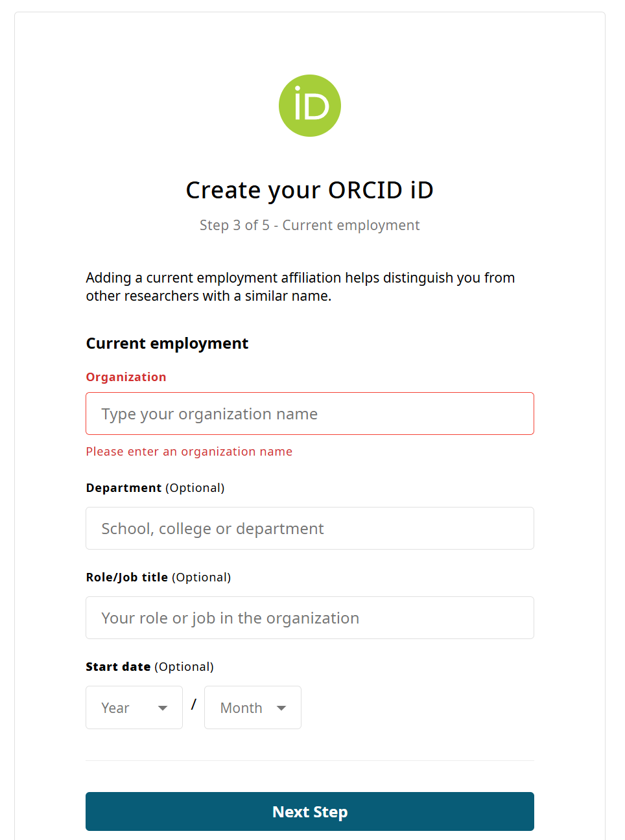Click the slash separator between Year and Month
The image size is (625, 840).
[193, 704]
